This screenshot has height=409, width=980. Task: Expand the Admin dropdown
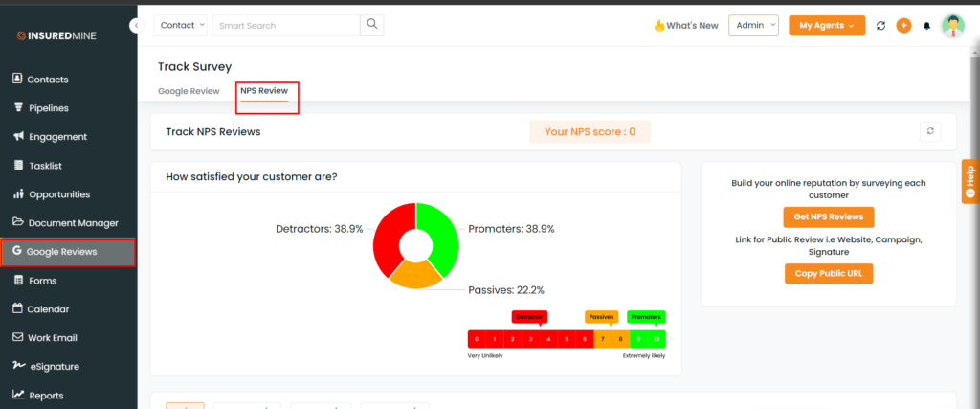point(753,26)
